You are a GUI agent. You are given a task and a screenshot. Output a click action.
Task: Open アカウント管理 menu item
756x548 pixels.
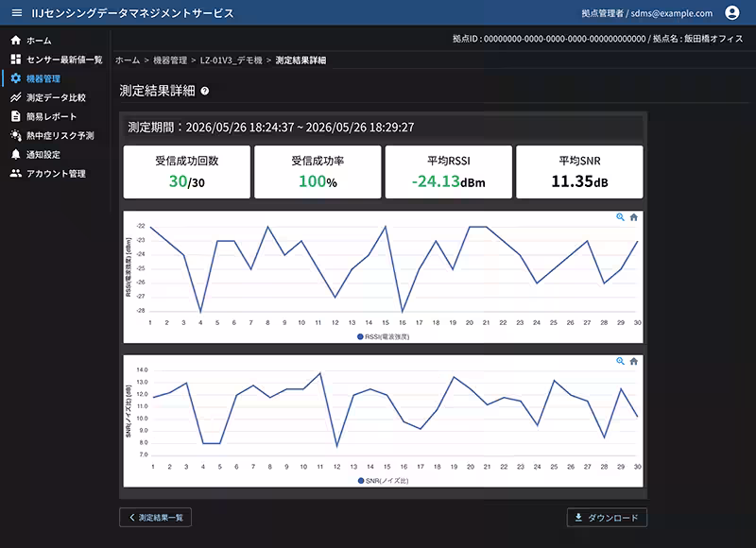tap(56, 174)
